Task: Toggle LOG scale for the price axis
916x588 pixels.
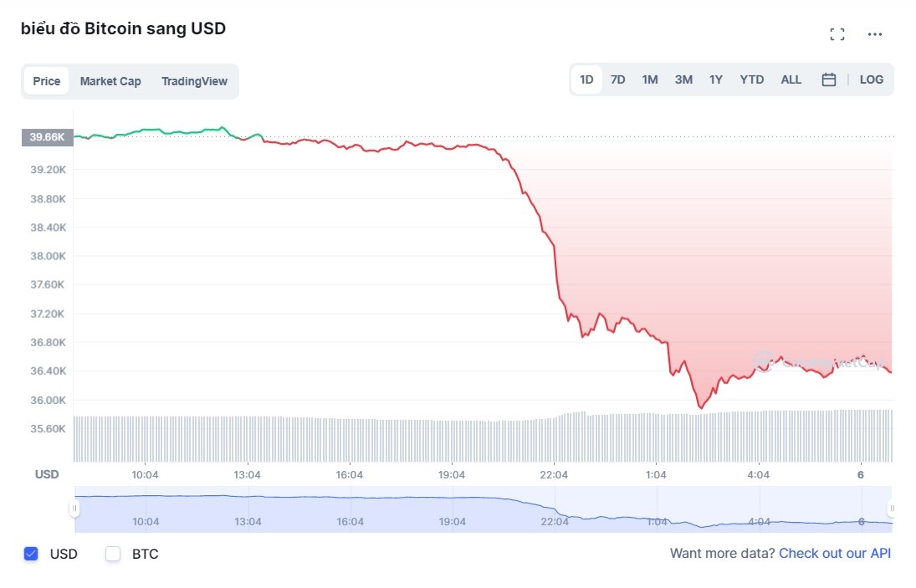Action: (x=872, y=79)
